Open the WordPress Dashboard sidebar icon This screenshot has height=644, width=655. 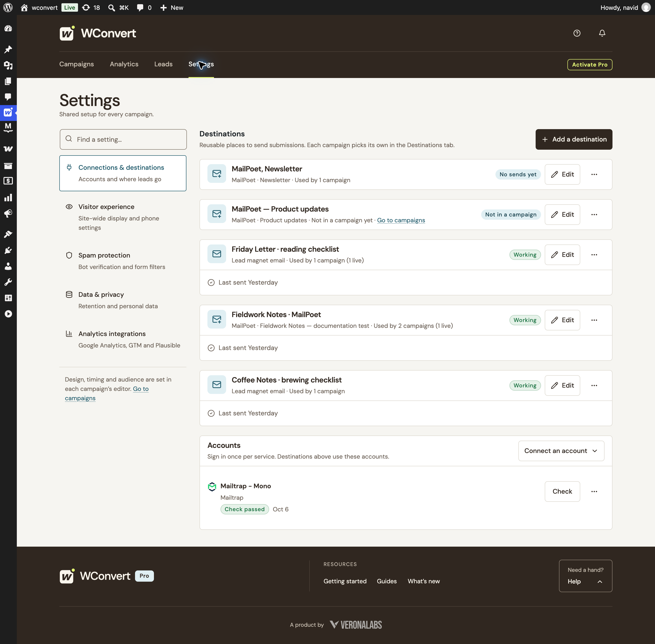click(8, 29)
